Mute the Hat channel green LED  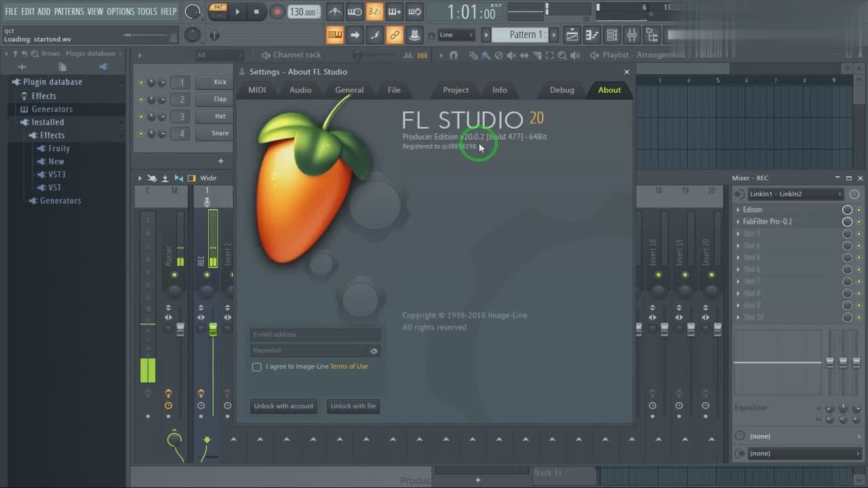pyautogui.click(x=141, y=117)
